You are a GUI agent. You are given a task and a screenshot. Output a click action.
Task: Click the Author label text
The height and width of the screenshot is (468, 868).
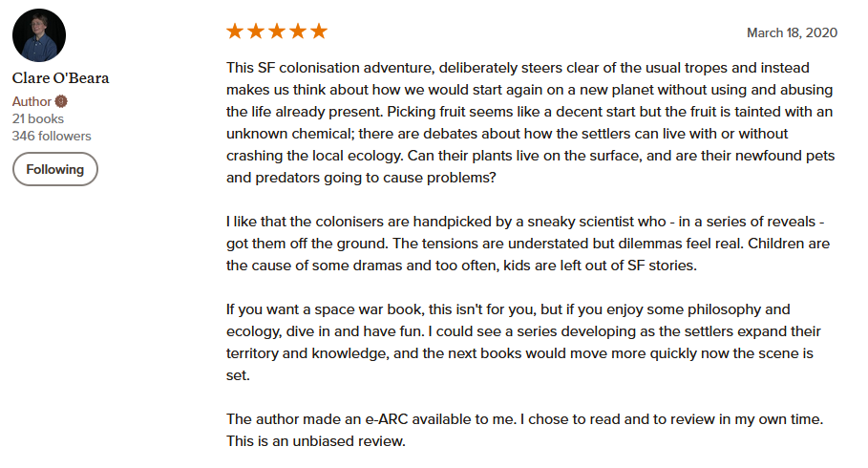point(32,101)
